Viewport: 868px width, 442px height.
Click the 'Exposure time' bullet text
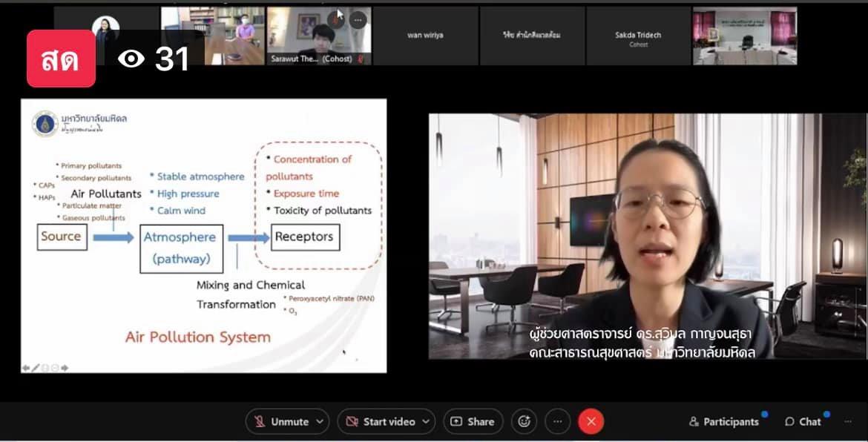[x=306, y=194]
